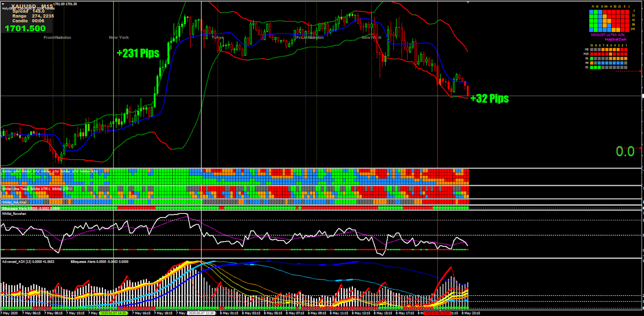Image resolution: width=644 pixels, height=316 pixels.
Task: Click the Range 274, 2235 info line
Action: 33,16
